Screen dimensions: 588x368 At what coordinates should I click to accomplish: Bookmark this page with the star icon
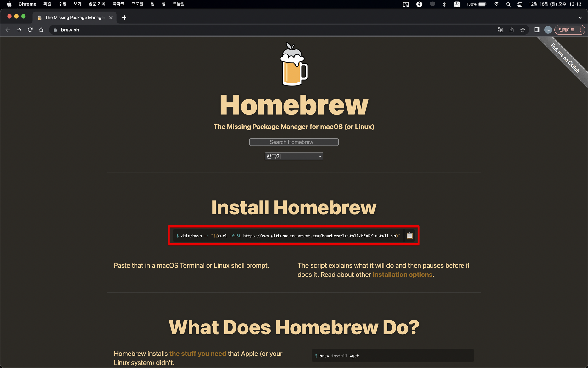coord(523,30)
